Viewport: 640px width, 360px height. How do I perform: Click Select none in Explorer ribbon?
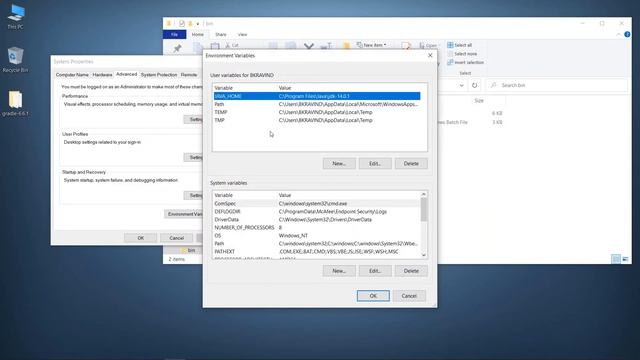(462, 53)
